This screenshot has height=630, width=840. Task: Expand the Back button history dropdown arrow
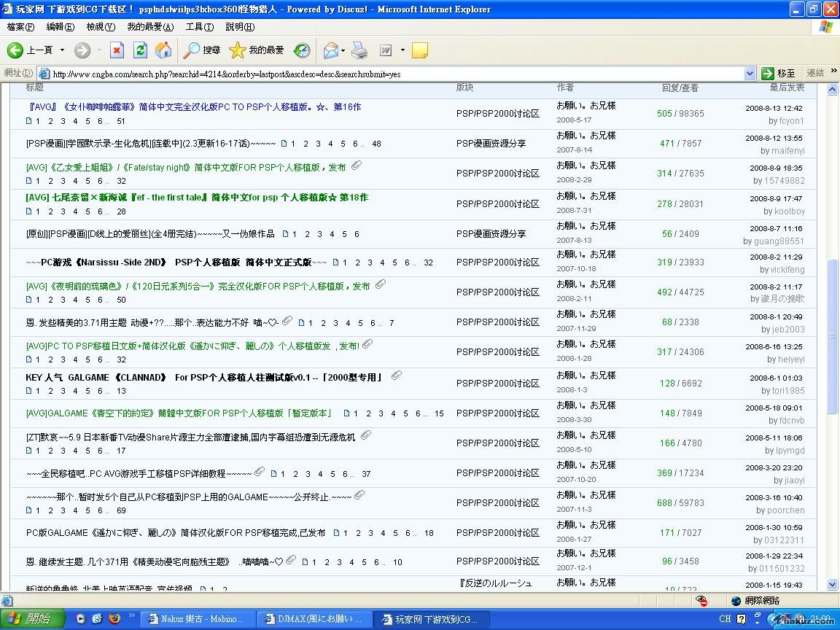(62, 50)
